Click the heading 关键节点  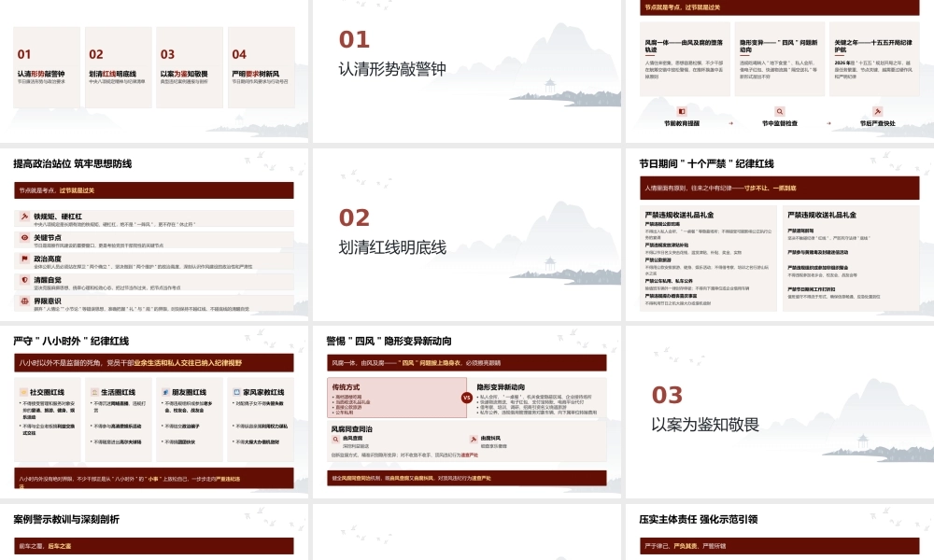pyautogui.click(x=48, y=237)
